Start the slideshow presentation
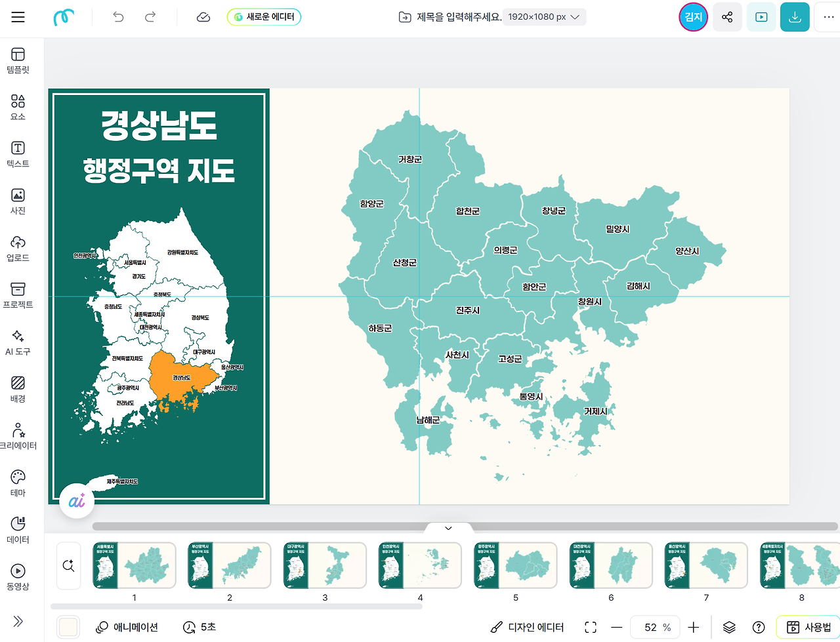The height and width of the screenshot is (642, 840). pos(761,17)
